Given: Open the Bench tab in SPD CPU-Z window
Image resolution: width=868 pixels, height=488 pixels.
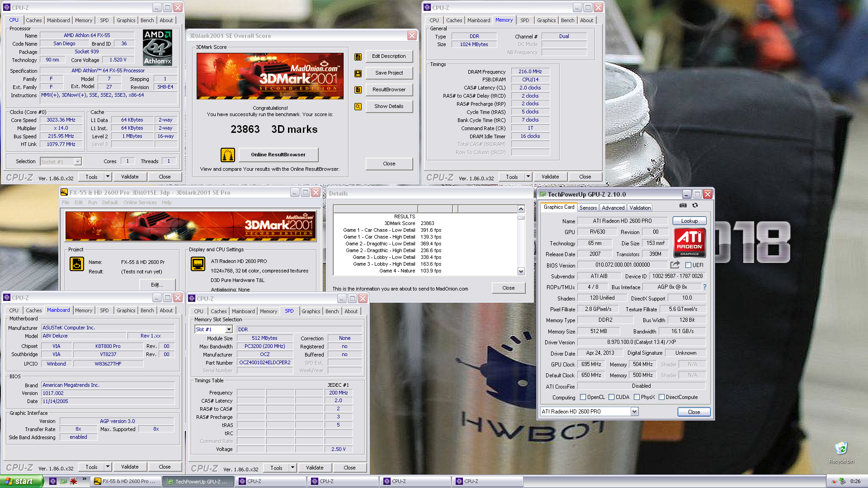Looking at the screenshot, I should [332, 311].
